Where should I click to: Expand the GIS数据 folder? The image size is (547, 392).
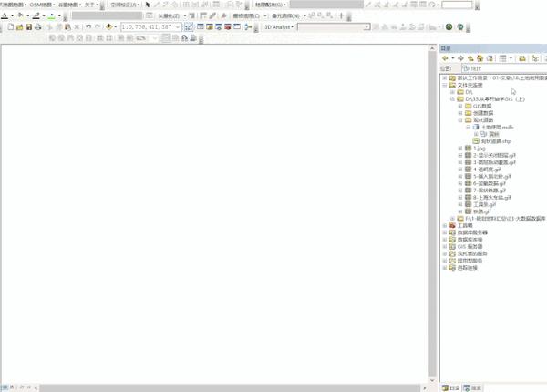[x=460, y=106]
